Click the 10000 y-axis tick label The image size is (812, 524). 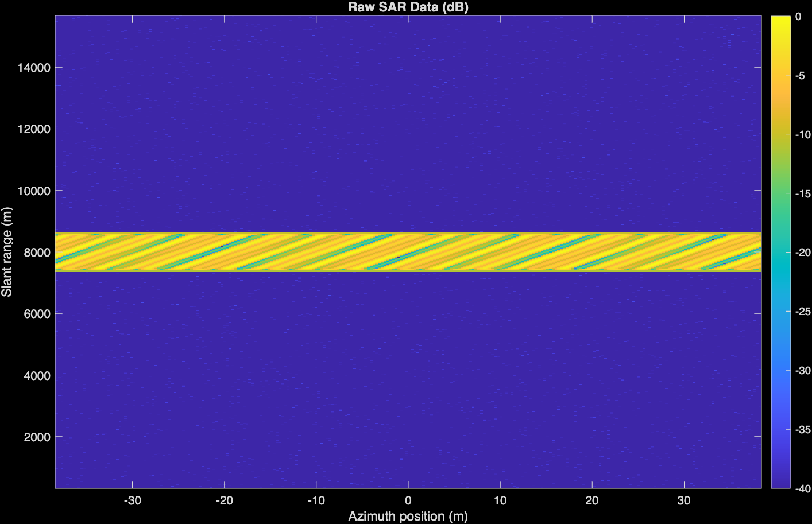coord(34,191)
